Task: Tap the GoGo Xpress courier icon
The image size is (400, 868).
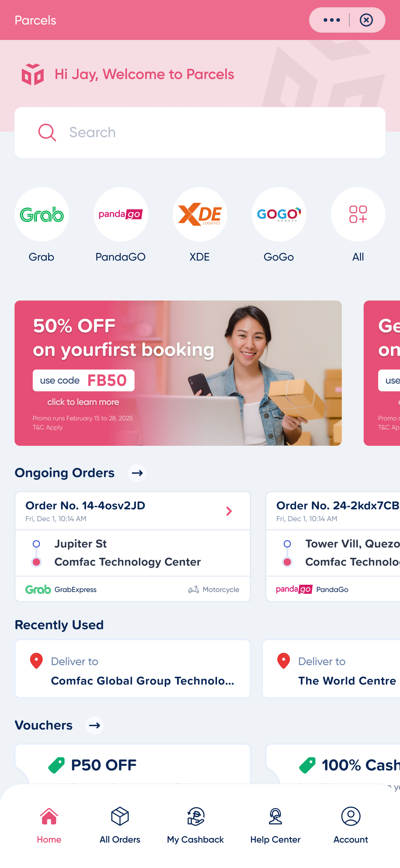Action: (279, 214)
